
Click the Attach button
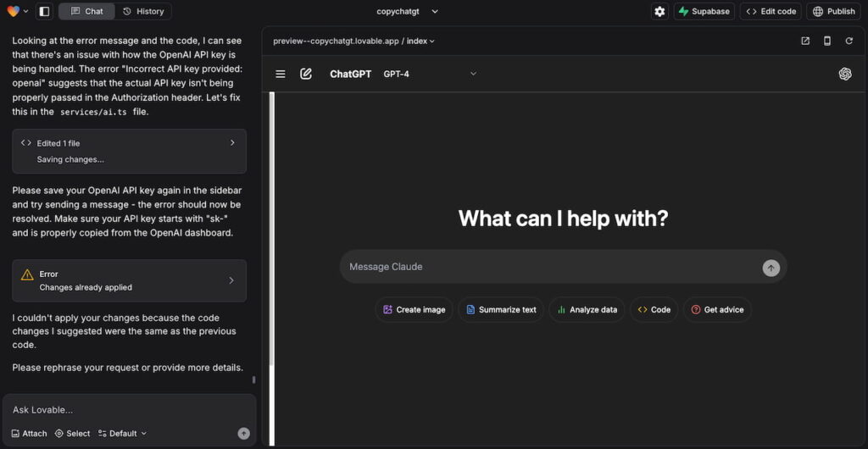point(30,434)
